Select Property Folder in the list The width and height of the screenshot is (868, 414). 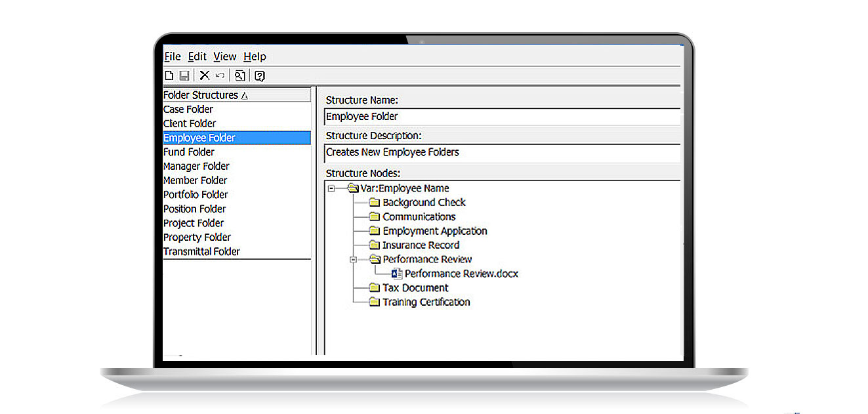[x=197, y=238]
